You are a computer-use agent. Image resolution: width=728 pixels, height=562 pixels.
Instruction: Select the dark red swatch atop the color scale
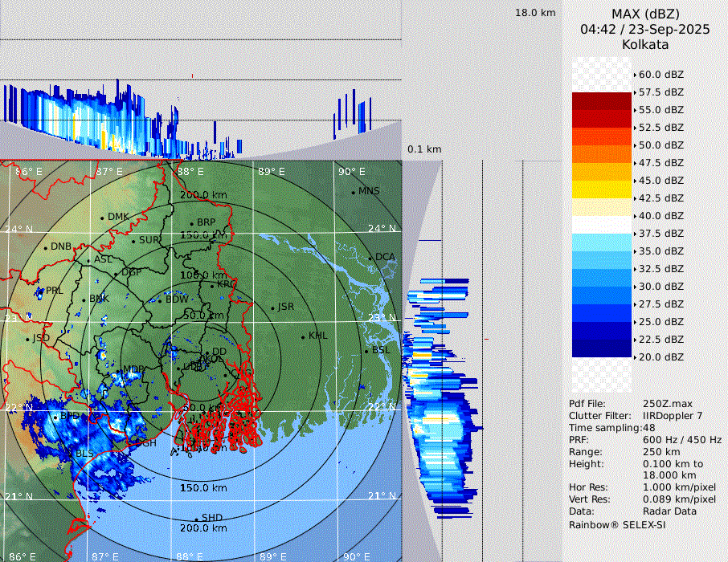[x=602, y=101]
